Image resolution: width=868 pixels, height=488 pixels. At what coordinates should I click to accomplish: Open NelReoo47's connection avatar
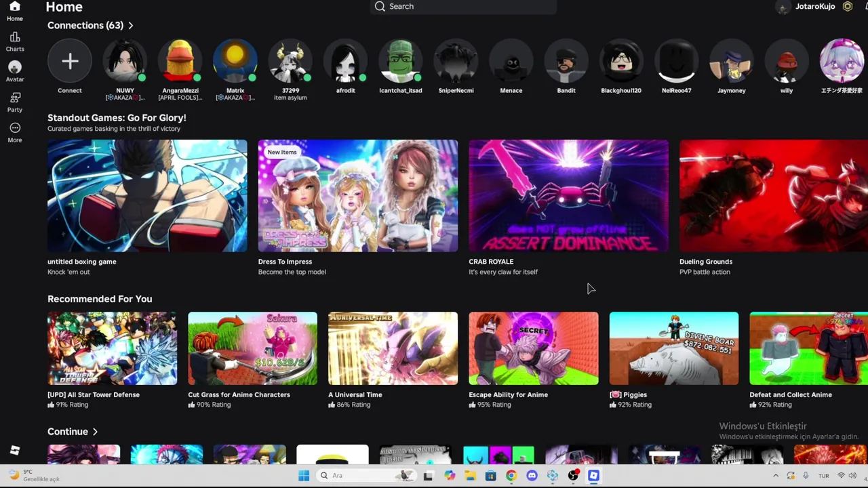677,61
